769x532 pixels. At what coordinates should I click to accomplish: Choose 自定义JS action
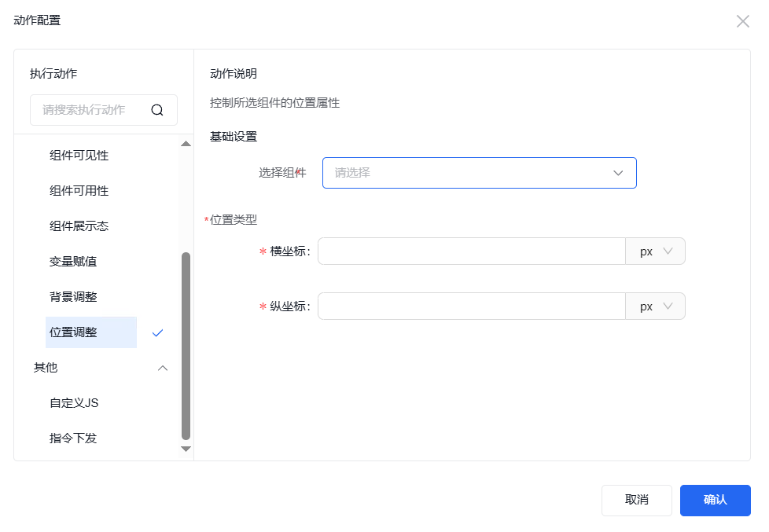74,403
